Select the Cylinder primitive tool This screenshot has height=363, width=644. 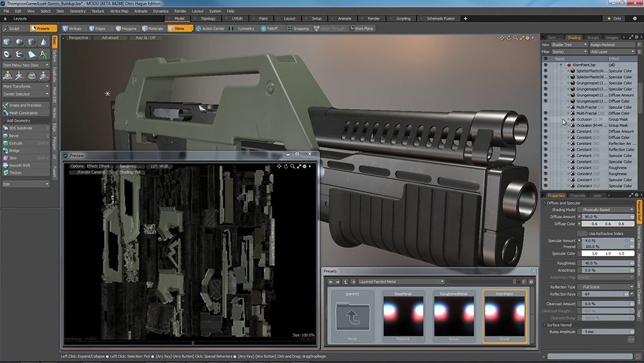32,42
